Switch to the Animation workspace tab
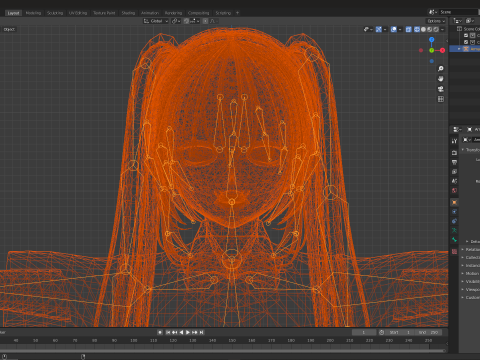The width and height of the screenshot is (480, 360). point(150,13)
